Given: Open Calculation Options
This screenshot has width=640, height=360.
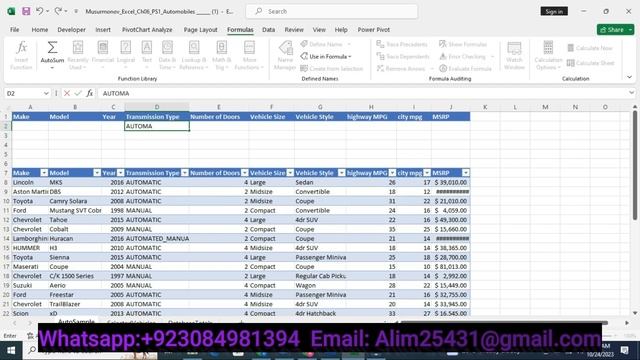Looking at the screenshot, I should point(548,55).
